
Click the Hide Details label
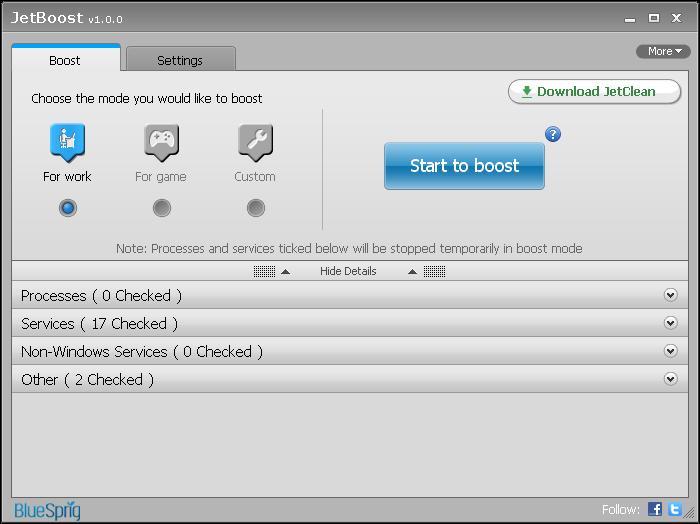click(348, 271)
